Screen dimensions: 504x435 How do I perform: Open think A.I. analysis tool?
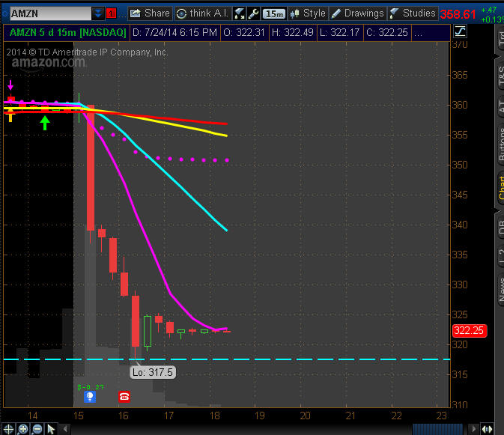coord(202,13)
